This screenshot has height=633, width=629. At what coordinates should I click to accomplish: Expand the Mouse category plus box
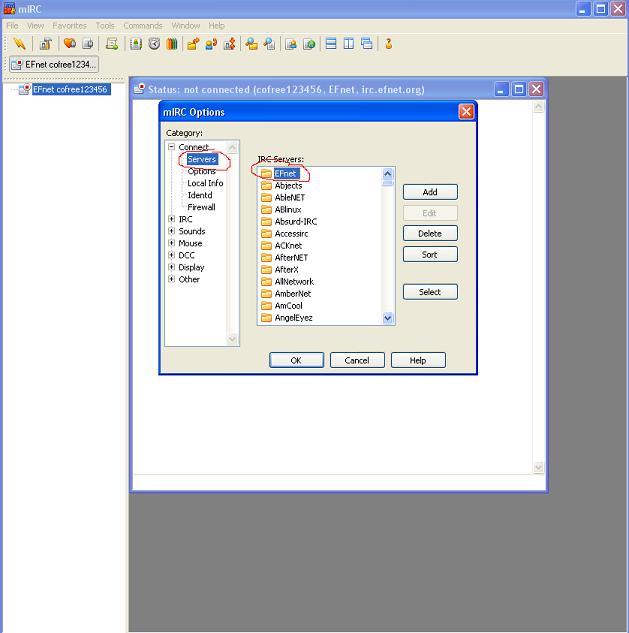(x=172, y=243)
